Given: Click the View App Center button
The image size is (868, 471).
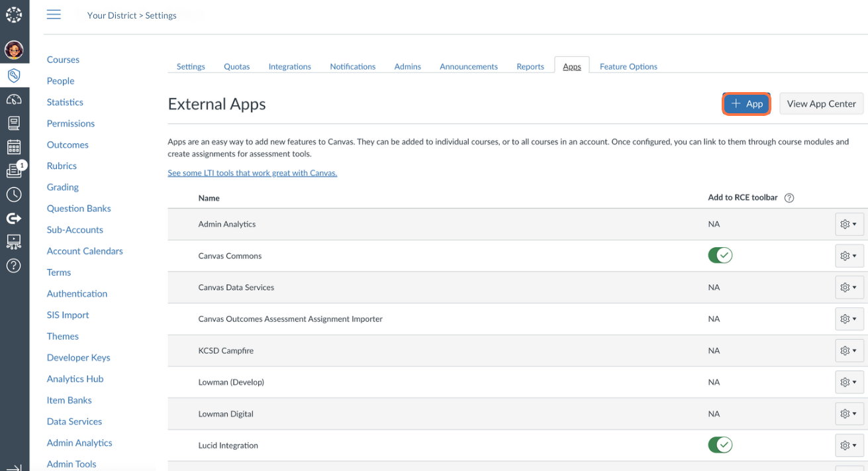Looking at the screenshot, I should 822,103.
